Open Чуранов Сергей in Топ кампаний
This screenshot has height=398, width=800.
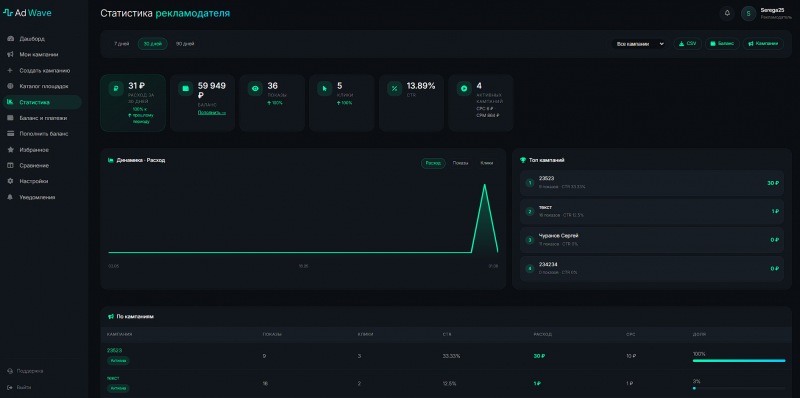[652, 240]
